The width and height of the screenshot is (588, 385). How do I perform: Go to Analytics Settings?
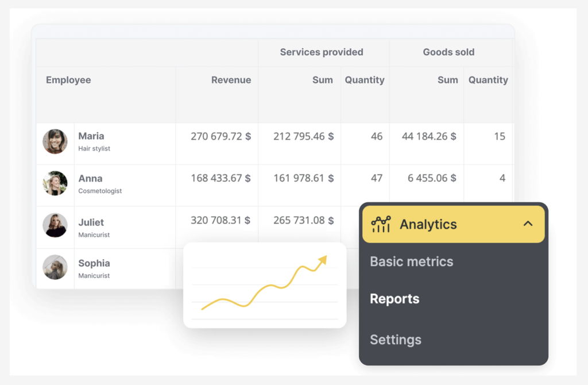pyautogui.click(x=395, y=340)
